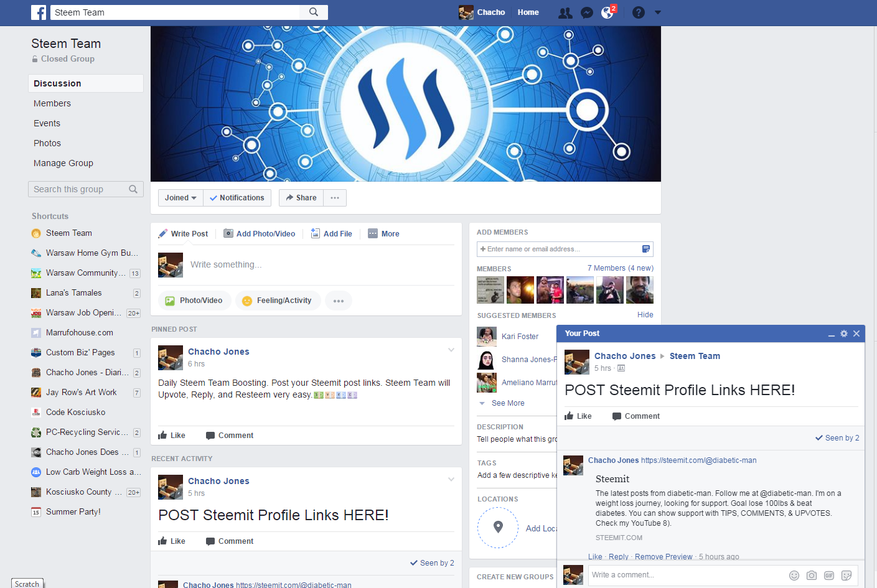Select the Discussion tab in group sidebar
Screen dimensions: 877x588
[x=86, y=83]
